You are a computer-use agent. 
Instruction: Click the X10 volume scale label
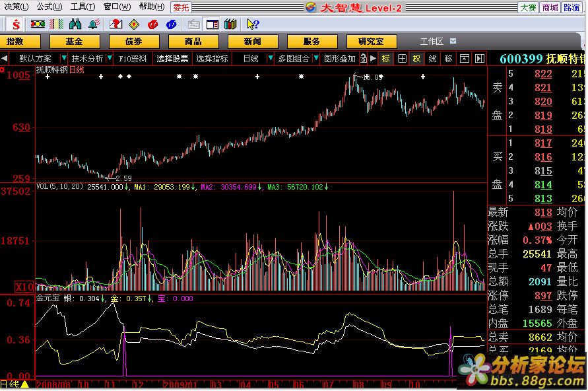24,287
